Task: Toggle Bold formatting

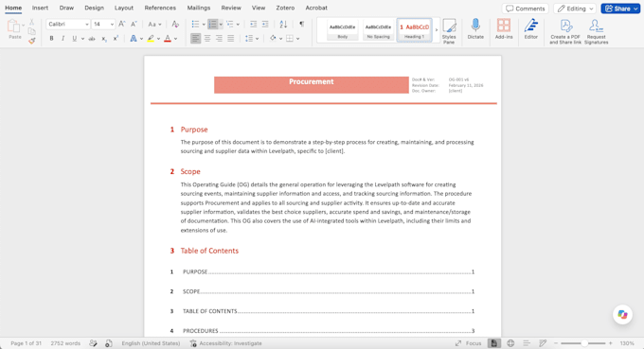Action: [x=51, y=39]
